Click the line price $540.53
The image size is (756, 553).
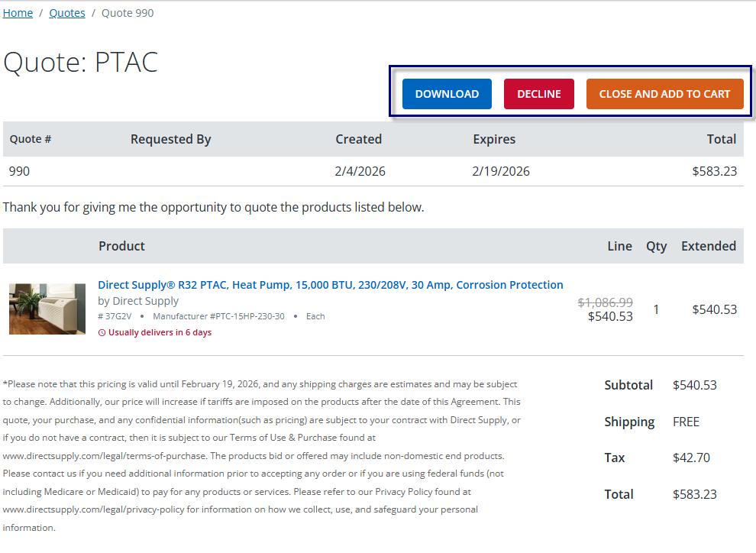point(610,316)
